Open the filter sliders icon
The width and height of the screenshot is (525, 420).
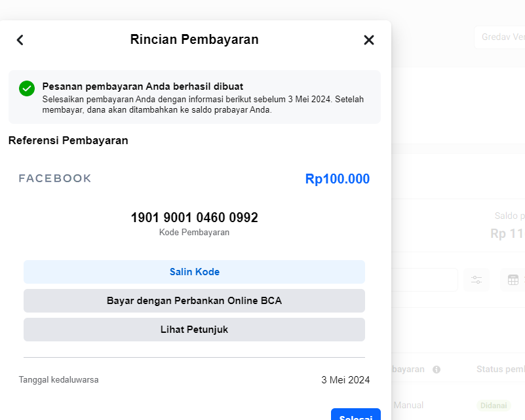[476, 280]
